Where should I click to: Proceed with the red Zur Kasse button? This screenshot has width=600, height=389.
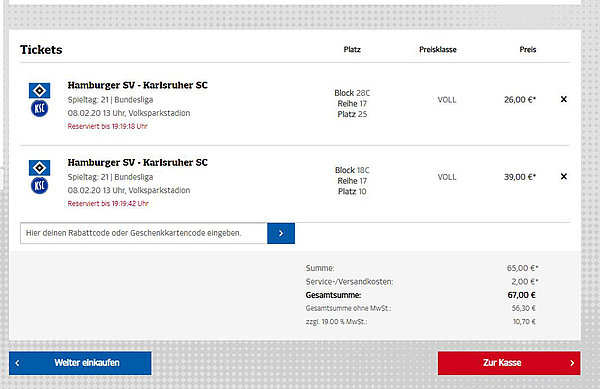509,363
